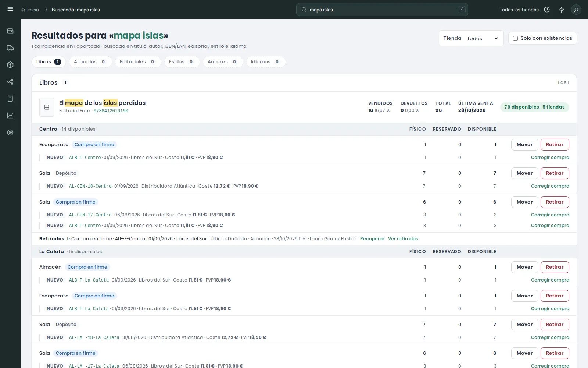Open the Ver retiradas link
Screen dimensions: 588x368
pos(403,239)
